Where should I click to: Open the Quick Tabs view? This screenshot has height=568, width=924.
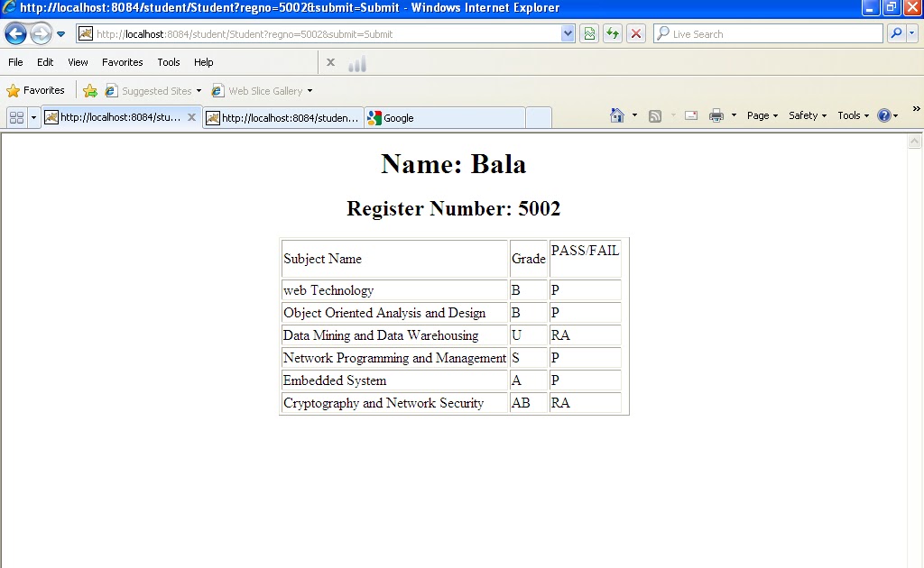pos(16,116)
